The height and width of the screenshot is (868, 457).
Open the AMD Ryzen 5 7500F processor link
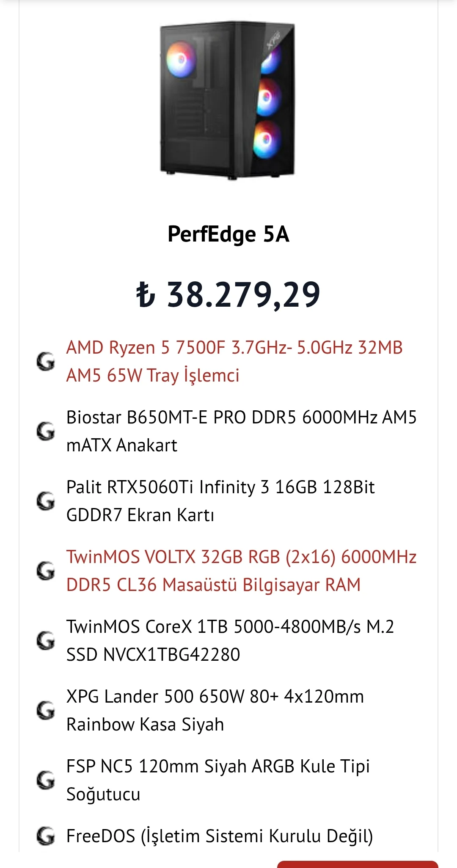pos(234,362)
